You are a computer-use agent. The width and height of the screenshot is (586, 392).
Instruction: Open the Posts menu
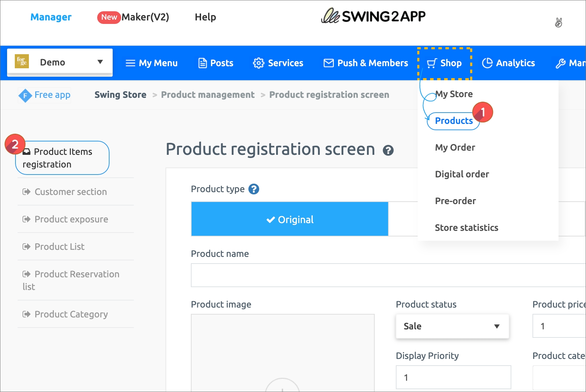tap(216, 63)
